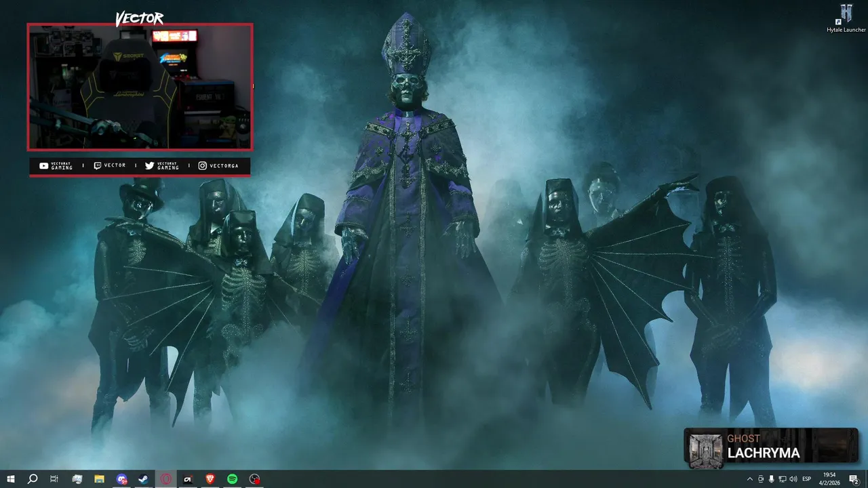The width and height of the screenshot is (868, 488).
Task: Show hidden system tray icons
Action: tap(749, 479)
